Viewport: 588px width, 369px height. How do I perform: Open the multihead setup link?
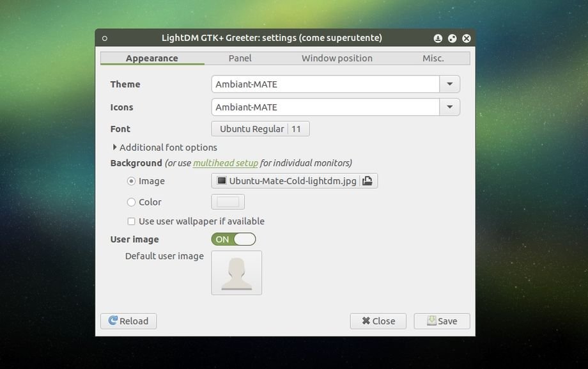tap(226, 163)
